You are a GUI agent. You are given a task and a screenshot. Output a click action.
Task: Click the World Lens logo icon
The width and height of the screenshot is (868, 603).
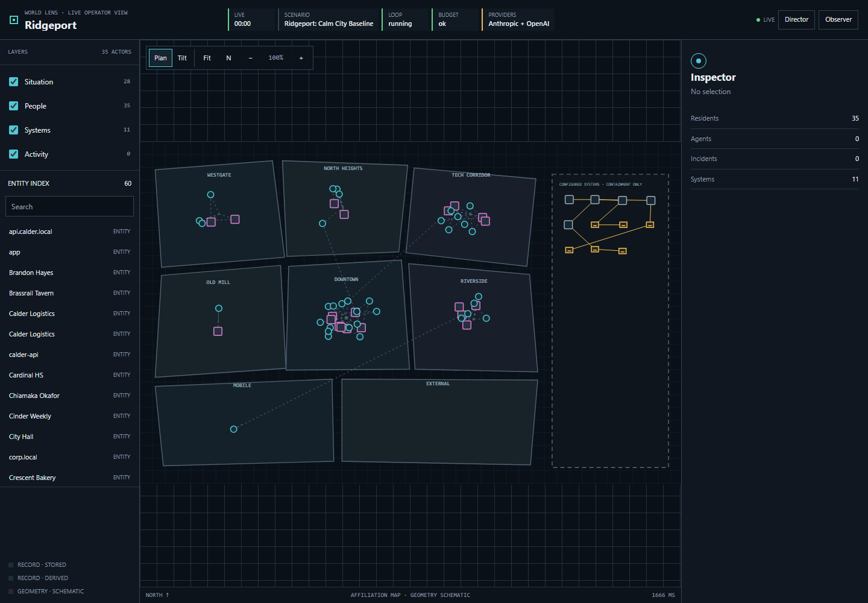tap(14, 20)
